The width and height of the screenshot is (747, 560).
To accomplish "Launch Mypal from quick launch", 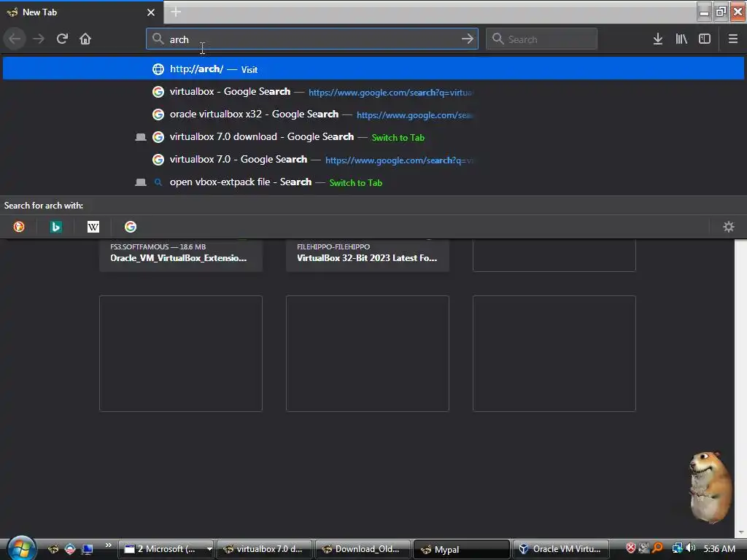I will [x=53, y=549].
